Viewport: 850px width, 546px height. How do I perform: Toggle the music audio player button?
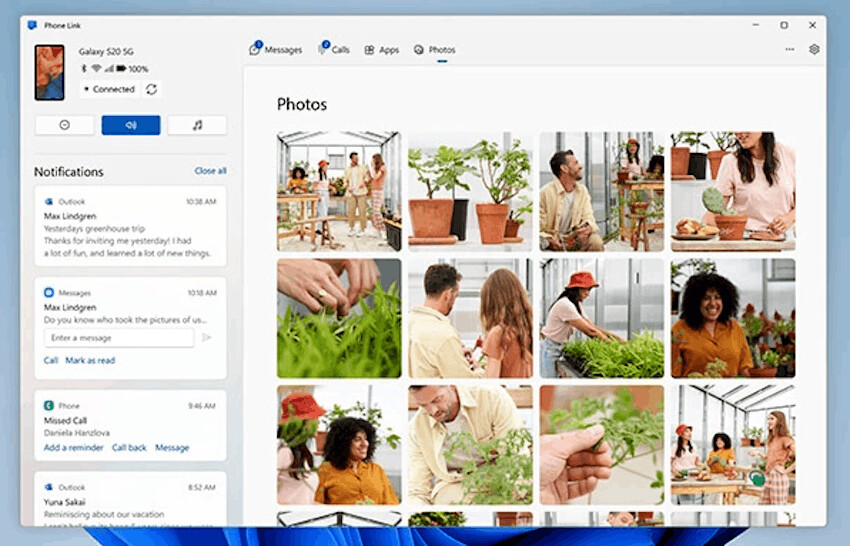[197, 125]
